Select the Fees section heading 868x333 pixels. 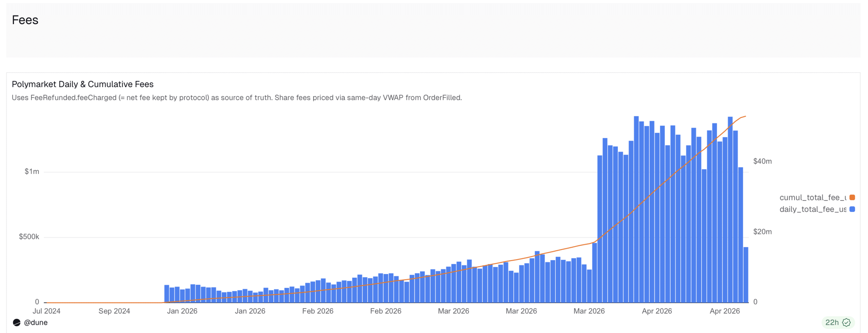(25, 20)
